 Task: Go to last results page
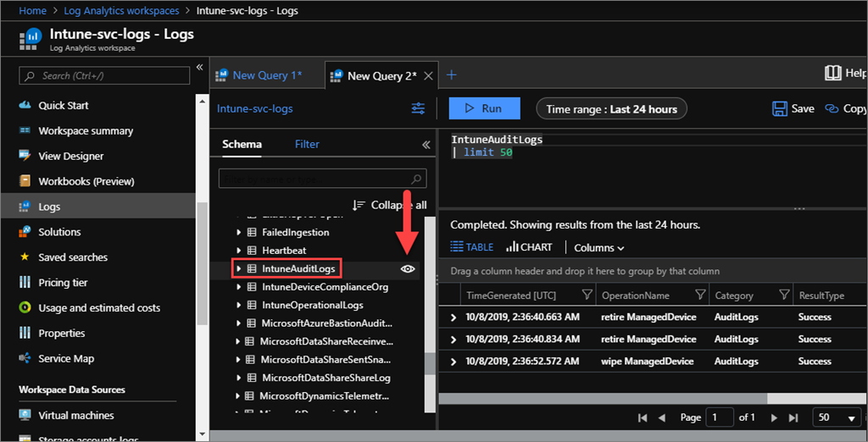(793, 417)
